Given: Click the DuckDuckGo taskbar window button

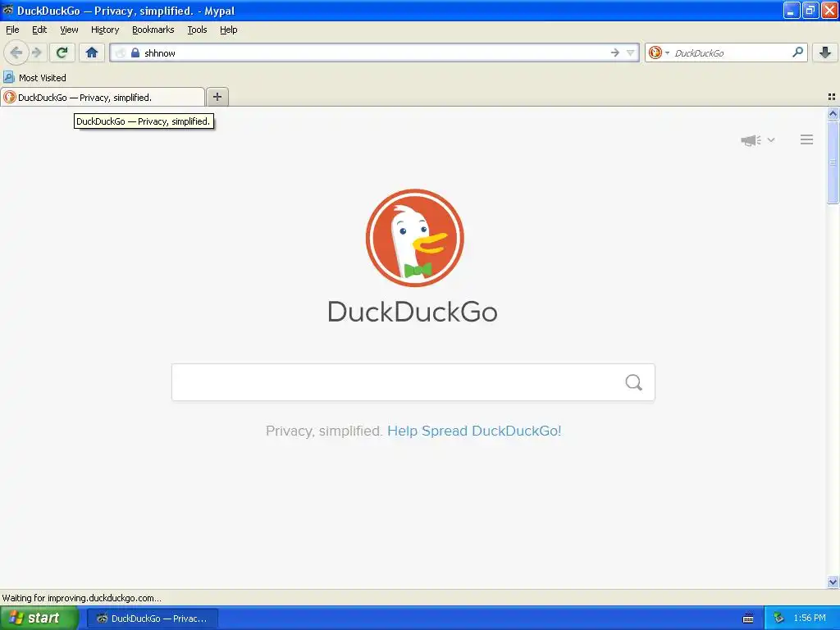Looking at the screenshot, I should [153, 619].
